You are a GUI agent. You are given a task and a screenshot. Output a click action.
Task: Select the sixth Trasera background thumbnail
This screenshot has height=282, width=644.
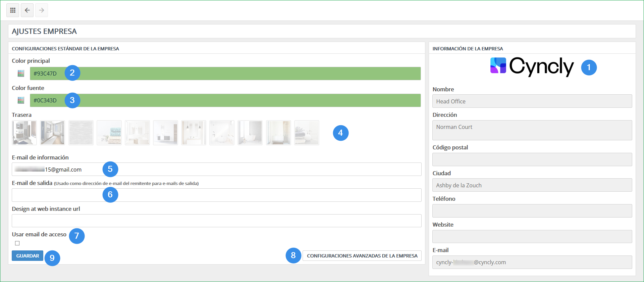[165, 133]
